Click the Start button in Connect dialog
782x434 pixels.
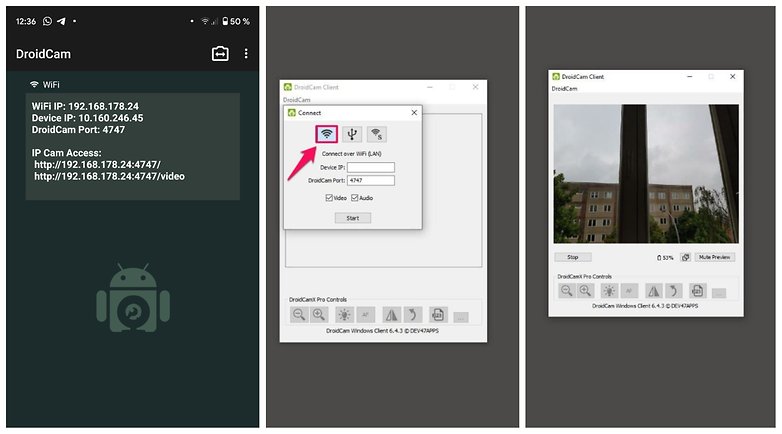coord(353,218)
